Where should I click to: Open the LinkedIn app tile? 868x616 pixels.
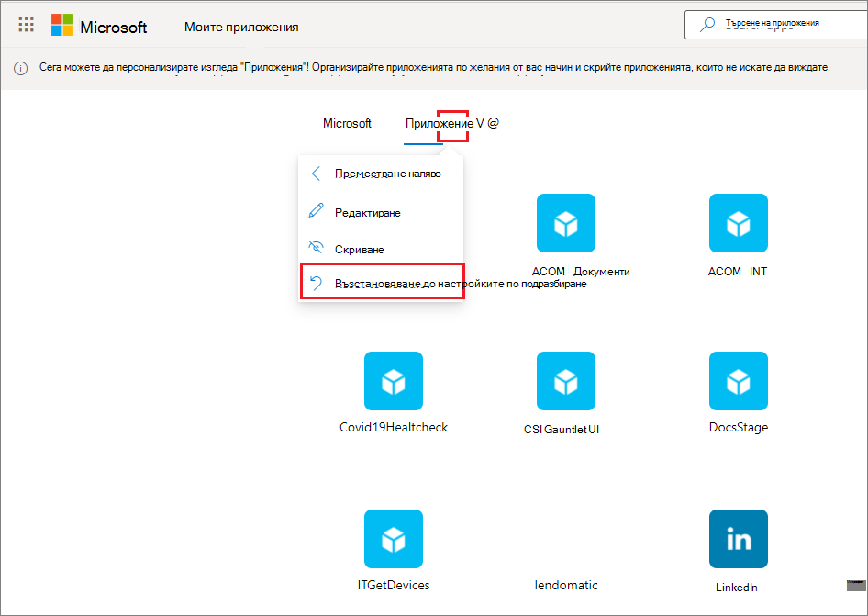point(739,539)
